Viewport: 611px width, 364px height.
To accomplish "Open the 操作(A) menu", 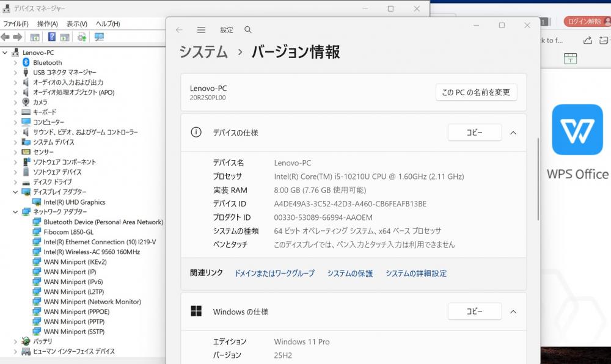I will point(47,24).
